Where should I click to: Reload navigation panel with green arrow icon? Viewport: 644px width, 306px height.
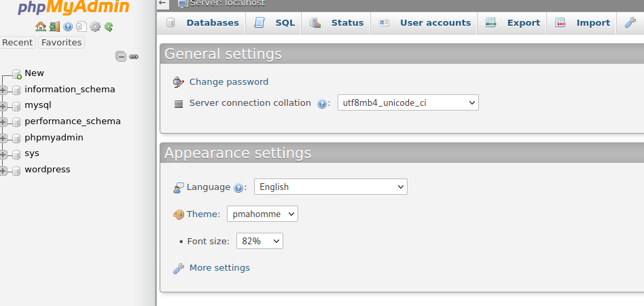tap(109, 26)
